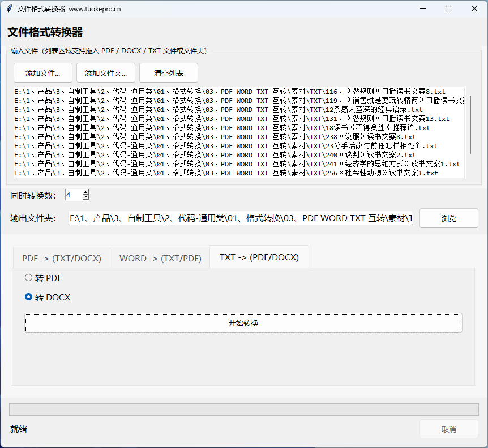Start conversion with the 开始转换 button

(243, 323)
